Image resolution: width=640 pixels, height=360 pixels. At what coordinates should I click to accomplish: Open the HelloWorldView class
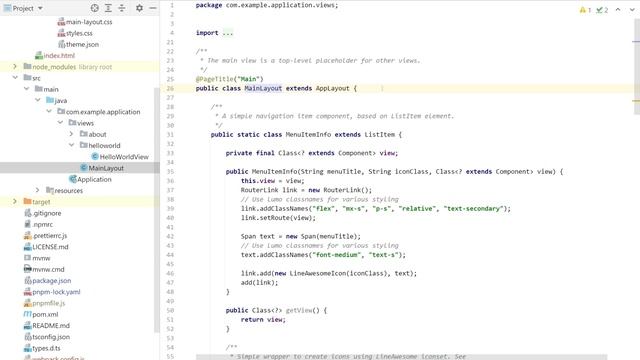point(124,157)
